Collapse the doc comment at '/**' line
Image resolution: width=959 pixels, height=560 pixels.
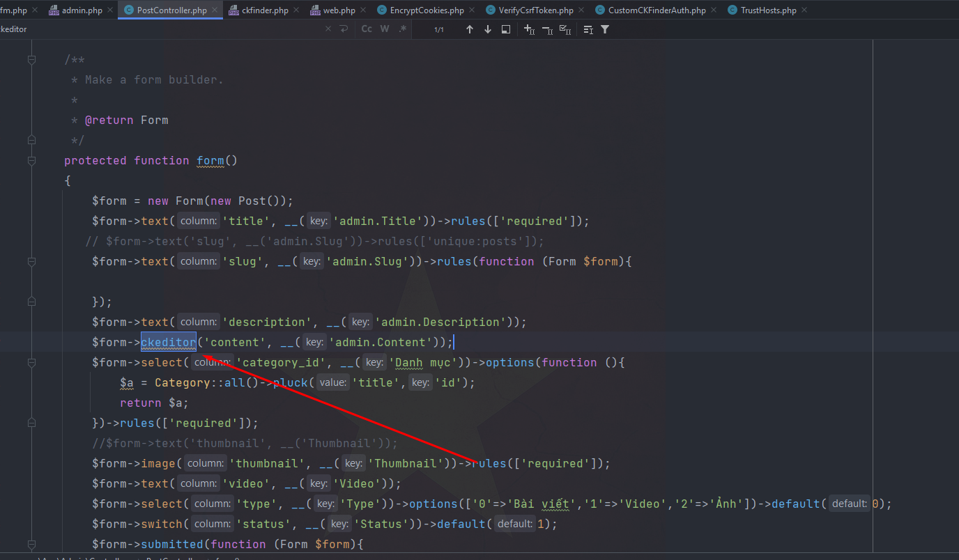pyautogui.click(x=31, y=60)
